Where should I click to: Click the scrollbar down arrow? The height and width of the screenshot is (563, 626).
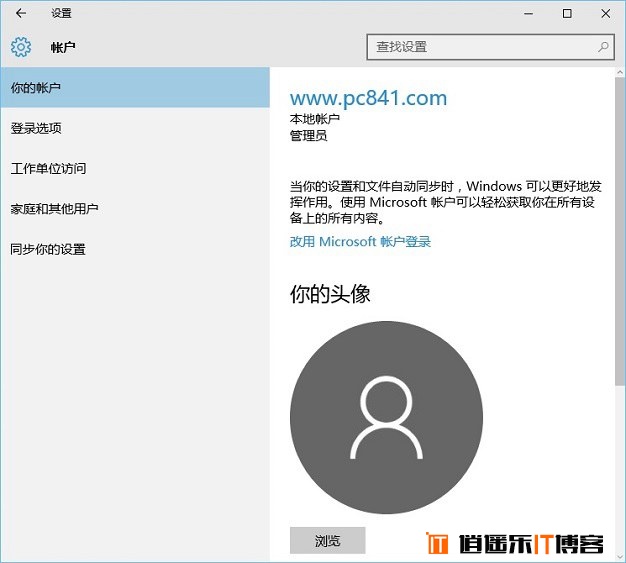[x=620, y=557]
